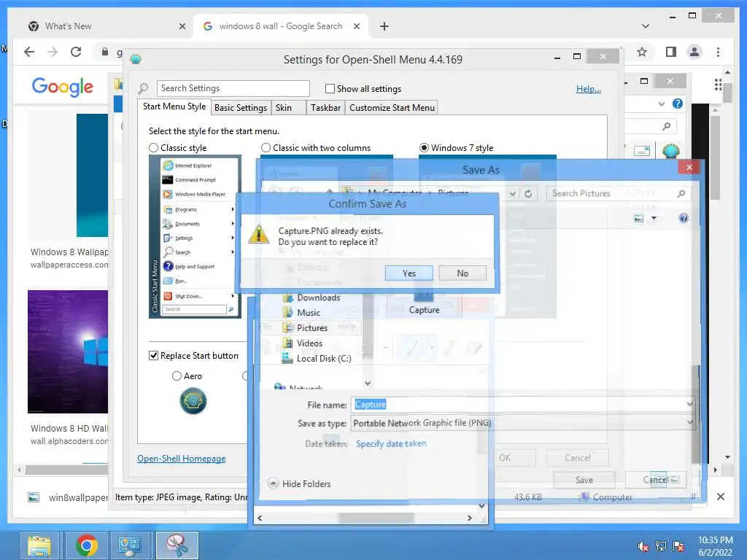Screen dimensions: 747x560
Task: Click the Google logo
Action: [x=63, y=87]
